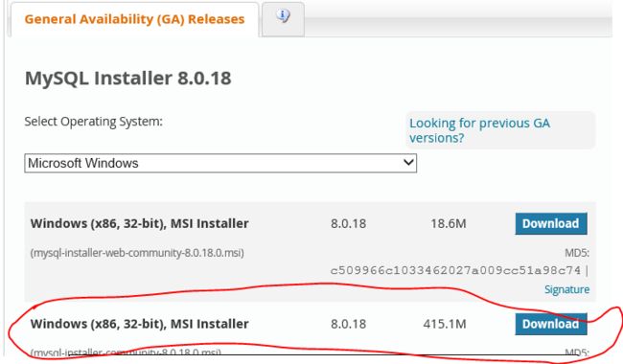Open the Microsoft Windows operating system dropdown
Screen dimensions: 623x364
(220, 163)
